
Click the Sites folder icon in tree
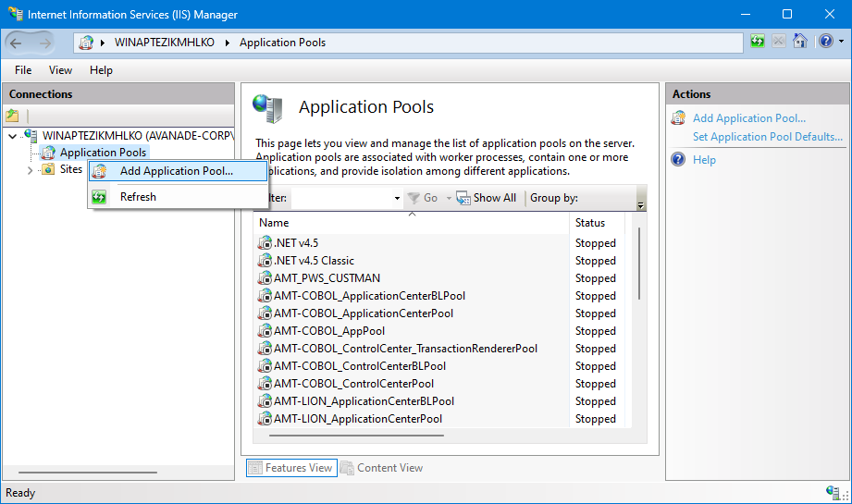click(x=48, y=169)
